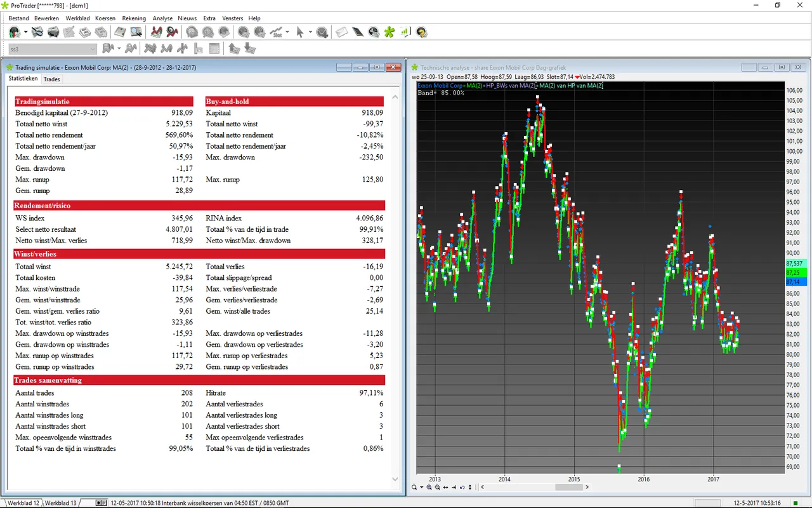This screenshot has height=508, width=812.
Task: Click the 'Slot' line chart toolbar icon
Action: coord(277,32)
